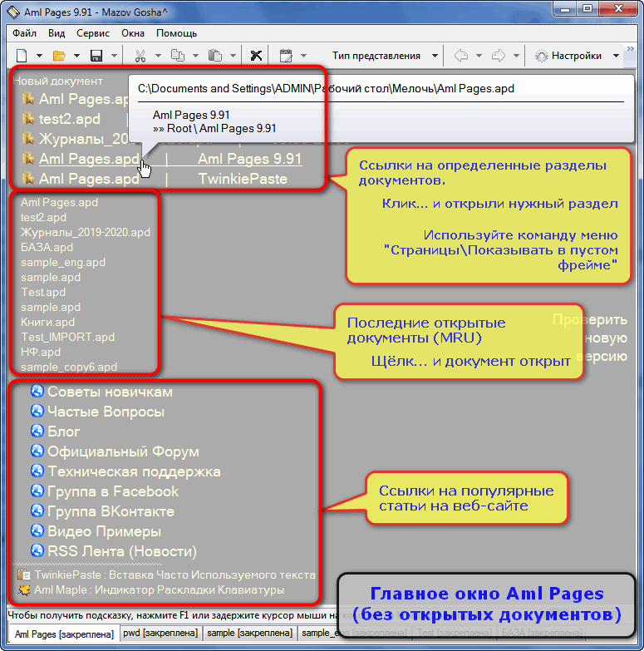Open the dropdown arrow beside Настройки
The image size is (644, 651).
click(x=617, y=55)
